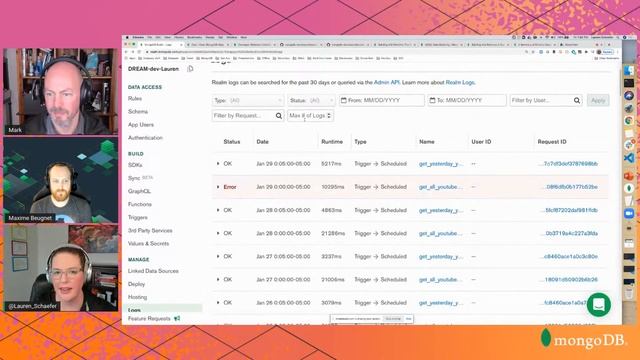This screenshot has width=640, height=360.
Task: Open the Trash in the dock
Action: (x=629, y=293)
